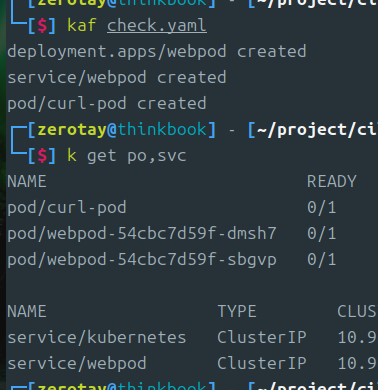
Task: Click the TYPE column header
Action: tap(237, 312)
